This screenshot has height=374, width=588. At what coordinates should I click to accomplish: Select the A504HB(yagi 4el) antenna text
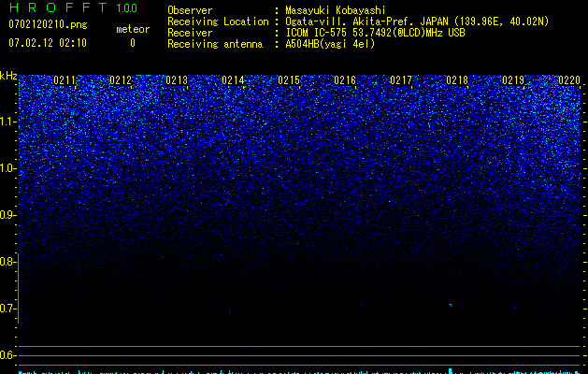[330, 44]
